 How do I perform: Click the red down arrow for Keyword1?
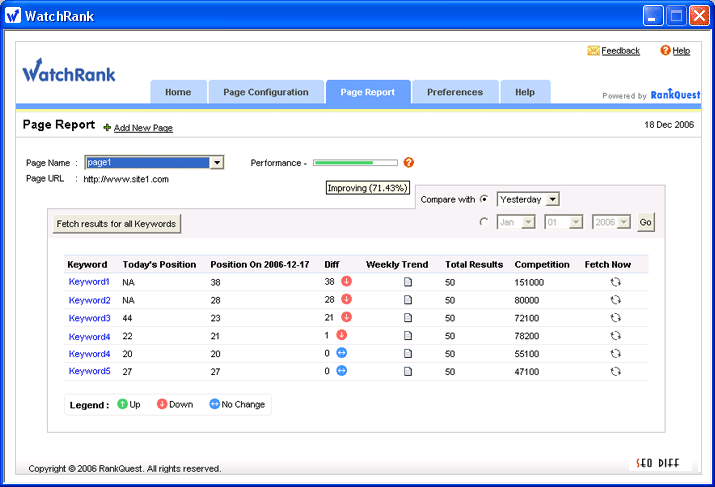pos(346,282)
